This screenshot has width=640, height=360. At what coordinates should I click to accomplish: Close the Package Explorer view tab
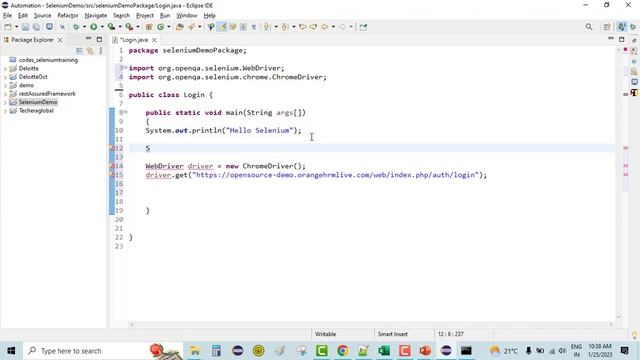point(60,40)
